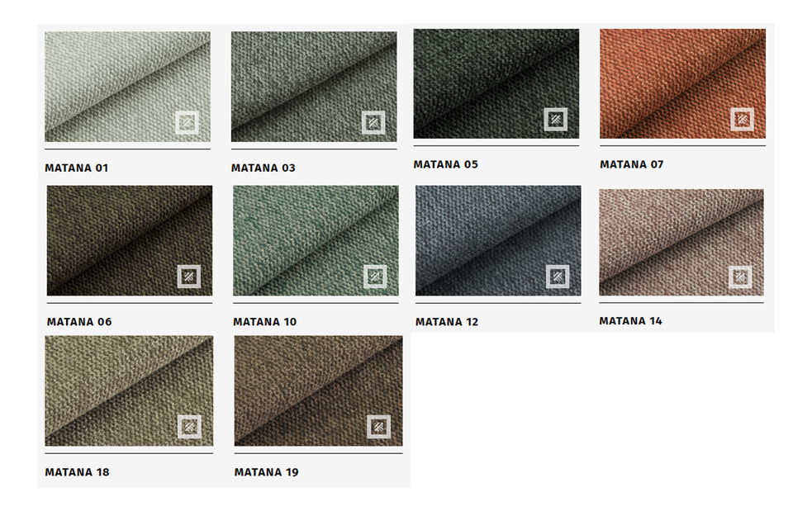Viewport: 812px width, 511px height.
Task: Pick the mint green Matana 10 fabric
Action: [316, 241]
